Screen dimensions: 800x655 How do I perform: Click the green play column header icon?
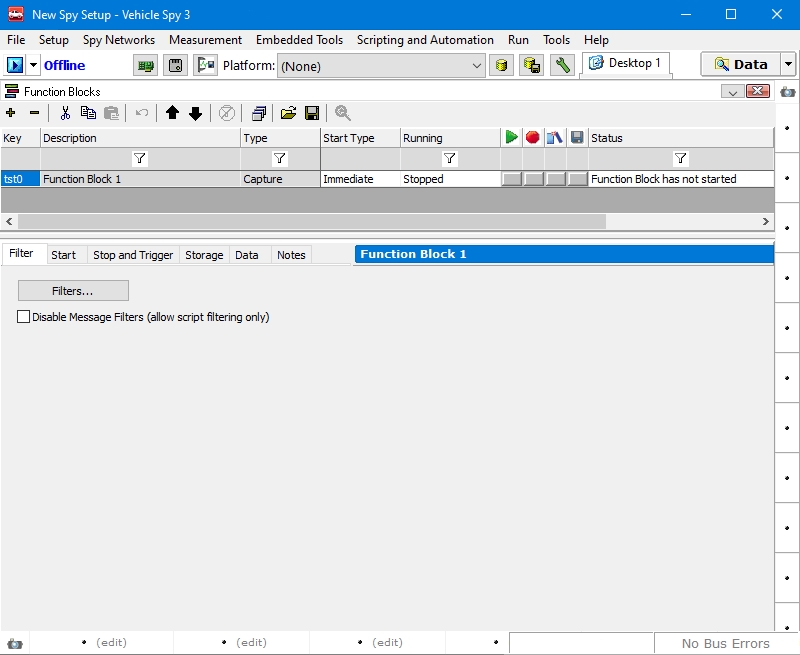click(x=511, y=138)
